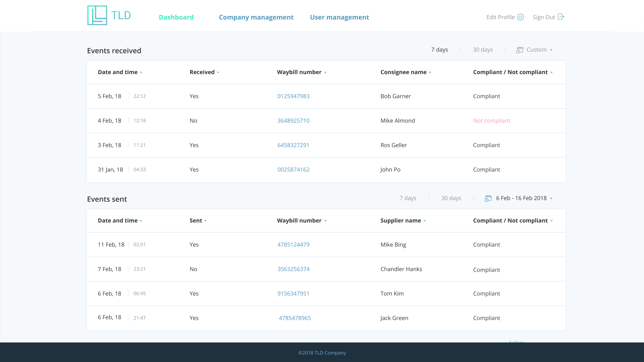Screen dimensions: 644x362
Task: Sort Events received by Date and time arrow
Action: pos(141,73)
